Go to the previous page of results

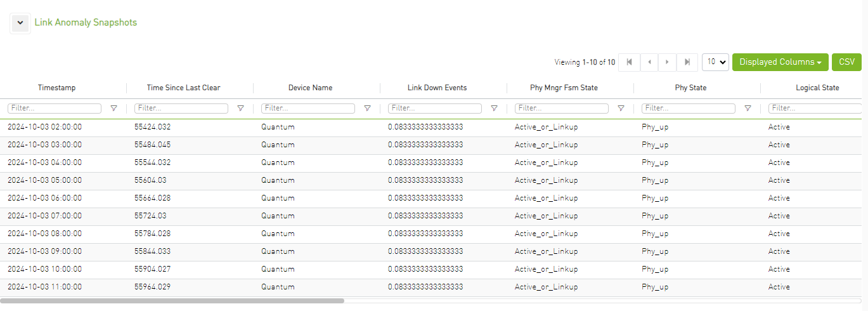click(649, 62)
